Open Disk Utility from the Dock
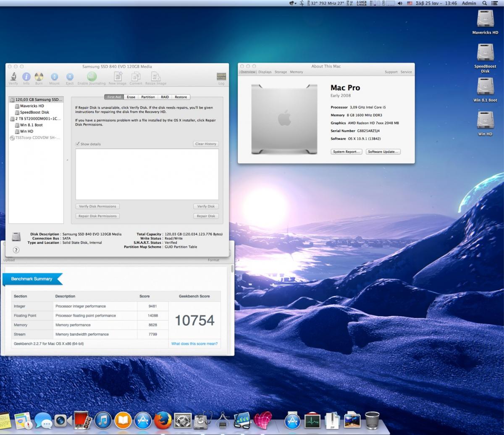Viewport: 504px width, 435px height. pos(203,420)
